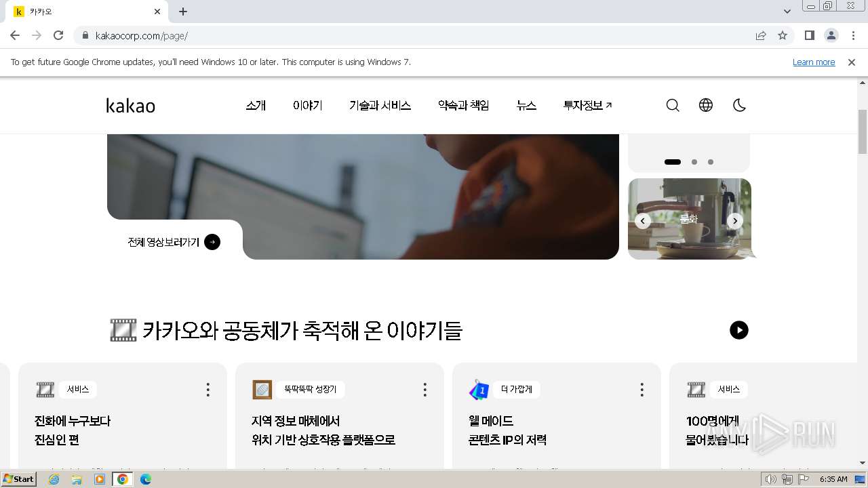Click the system tray volume icon
This screenshot has width=868, height=488.
coord(771,479)
